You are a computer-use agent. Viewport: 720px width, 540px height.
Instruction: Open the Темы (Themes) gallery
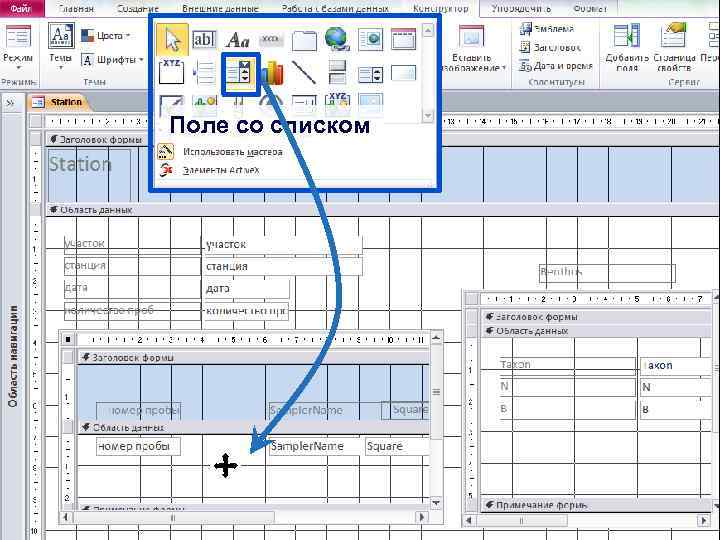[x=61, y=46]
